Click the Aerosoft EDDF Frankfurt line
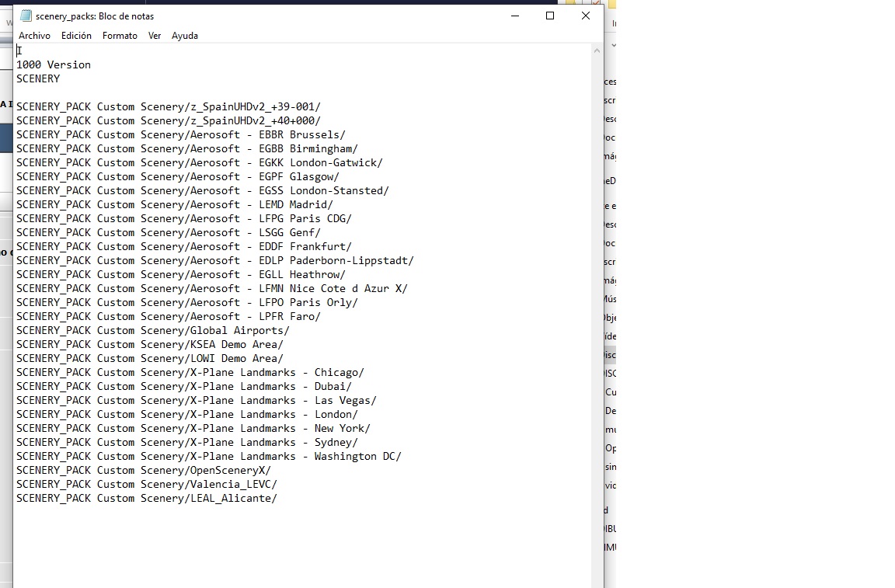The height and width of the screenshot is (588, 895). click(x=184, y=246)
